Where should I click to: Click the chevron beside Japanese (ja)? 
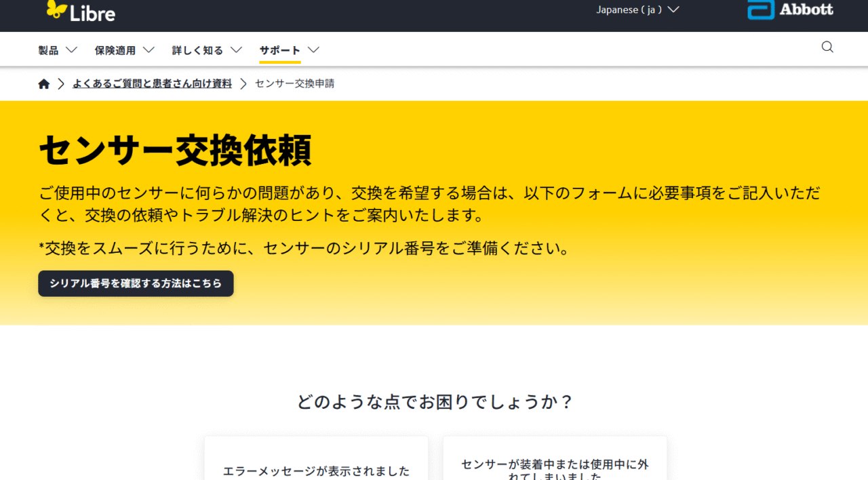(x=673, y=9)
